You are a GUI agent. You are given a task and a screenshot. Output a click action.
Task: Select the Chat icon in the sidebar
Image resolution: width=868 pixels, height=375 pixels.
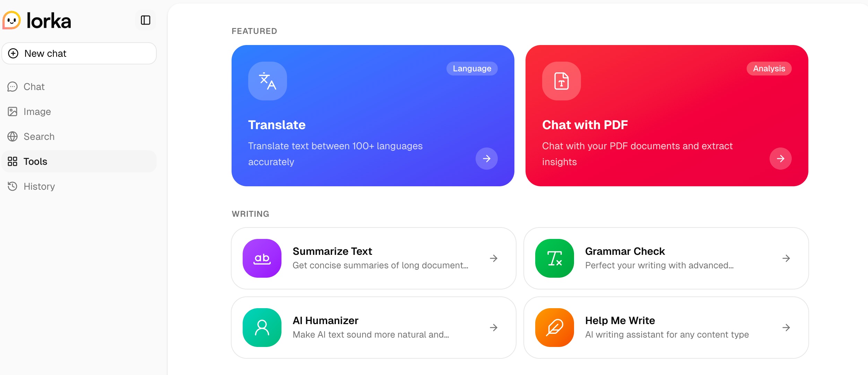[x=13, y=87]
